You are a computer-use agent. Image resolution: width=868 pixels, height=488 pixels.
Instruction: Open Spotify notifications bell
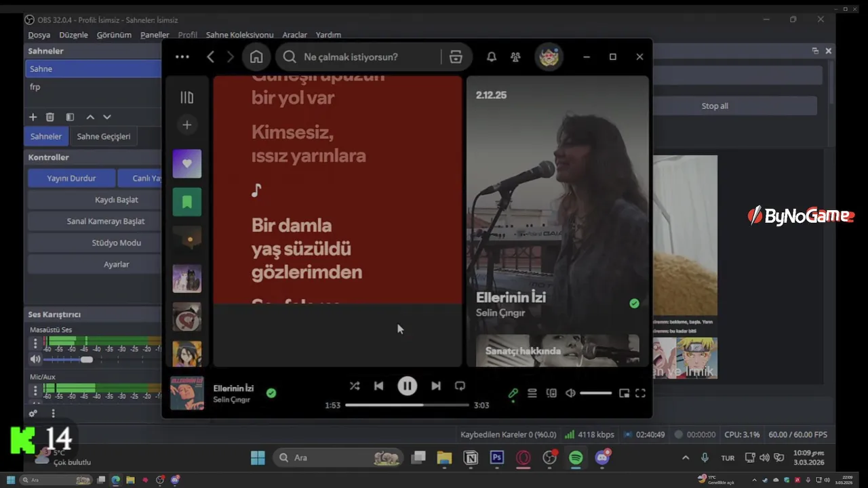tap(492, 57)
